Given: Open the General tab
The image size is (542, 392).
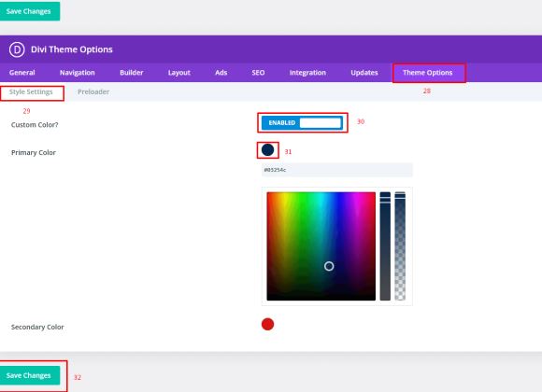Looking at the screenshot, I should pyautogui.click(x=22, y=73).
